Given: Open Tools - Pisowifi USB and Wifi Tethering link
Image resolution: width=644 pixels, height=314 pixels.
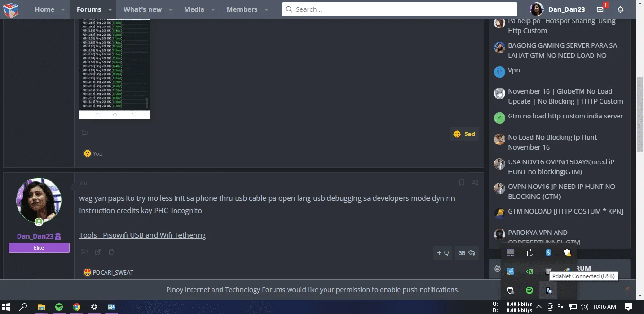Looking at the screenshot, I should click(x=142, y=235).
